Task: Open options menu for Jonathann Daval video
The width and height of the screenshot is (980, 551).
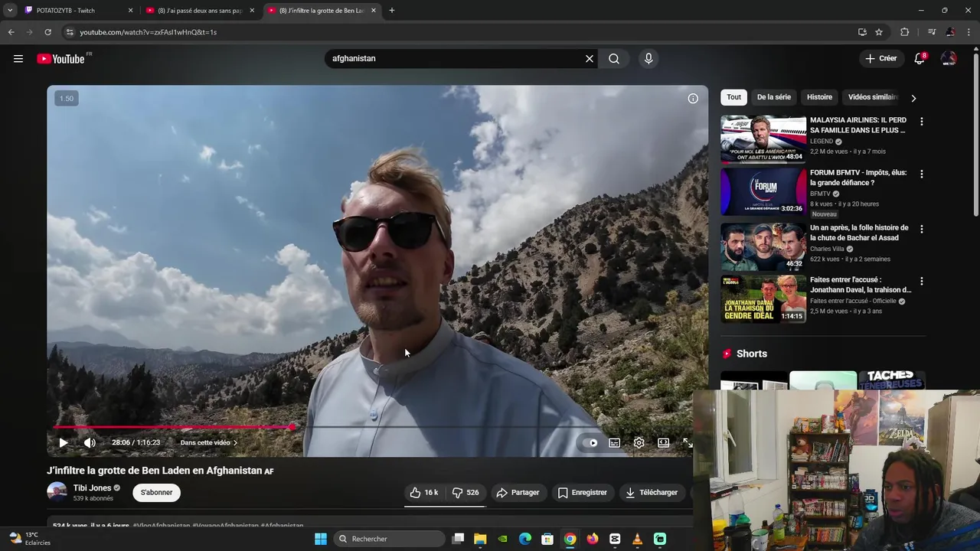Action: (921, 281)
